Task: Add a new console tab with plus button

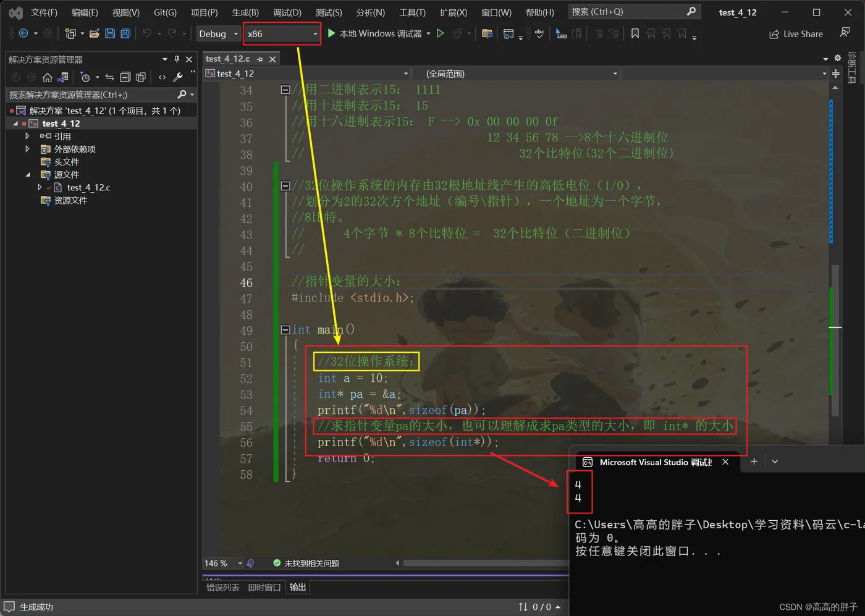Action: pos(754,462)
